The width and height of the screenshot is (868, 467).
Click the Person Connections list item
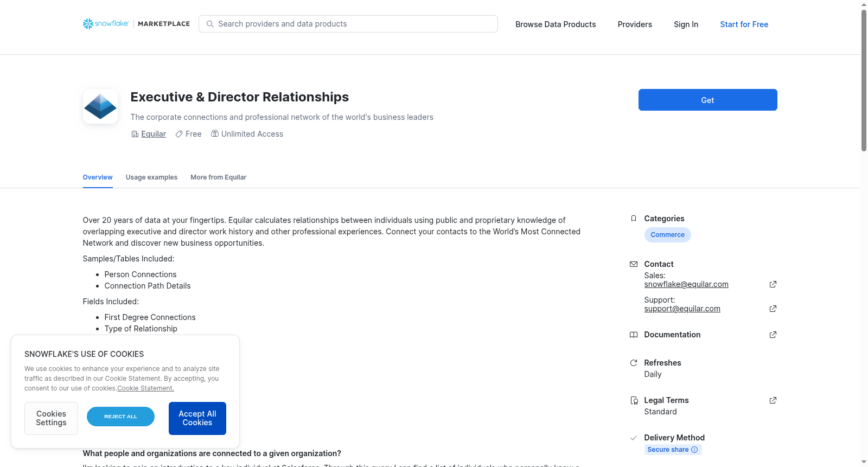(141, 274)
